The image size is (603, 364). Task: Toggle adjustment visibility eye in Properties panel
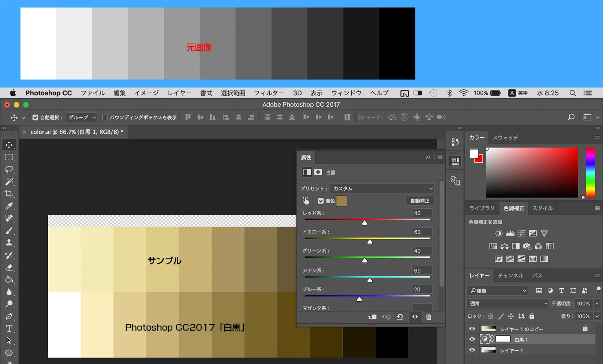(x=415, y=317)
